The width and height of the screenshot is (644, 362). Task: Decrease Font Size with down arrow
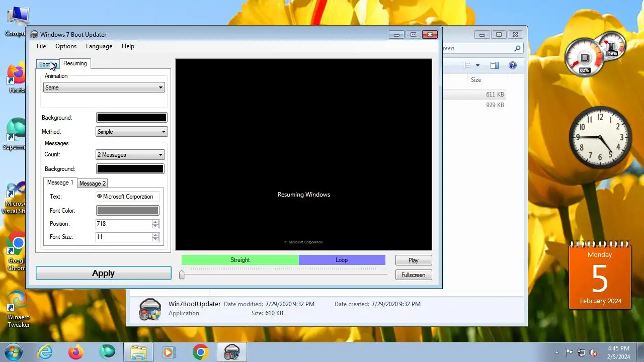point(155,239)
